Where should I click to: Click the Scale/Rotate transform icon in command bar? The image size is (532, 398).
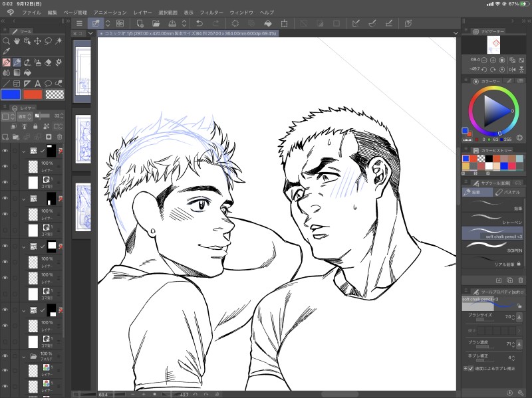click(285, 23)
